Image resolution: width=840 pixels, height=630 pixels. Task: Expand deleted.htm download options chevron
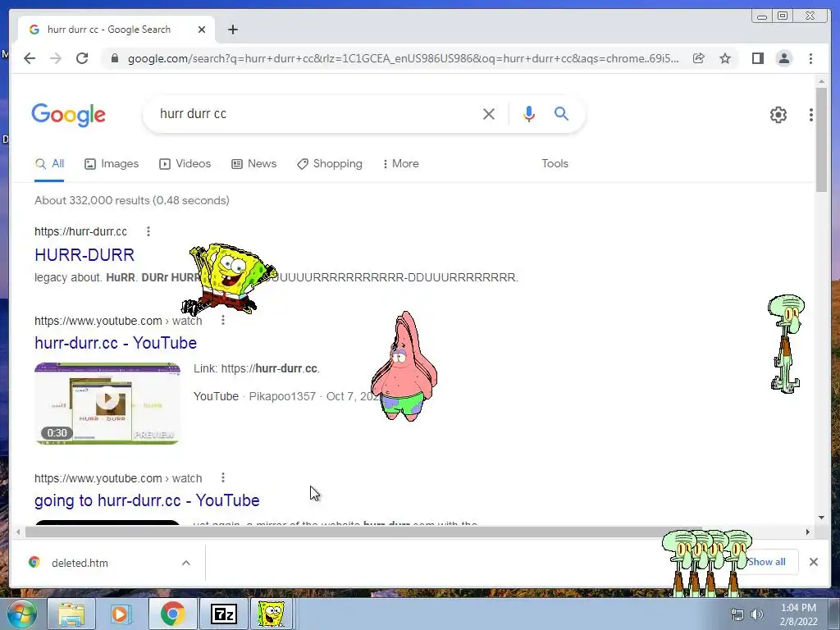(x=186, y=563)
